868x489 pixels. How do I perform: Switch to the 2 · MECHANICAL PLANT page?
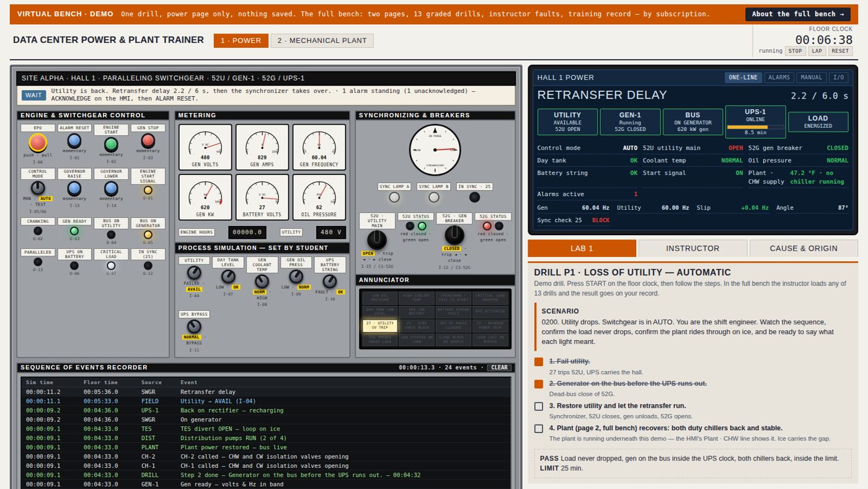[x=322, y=40]
